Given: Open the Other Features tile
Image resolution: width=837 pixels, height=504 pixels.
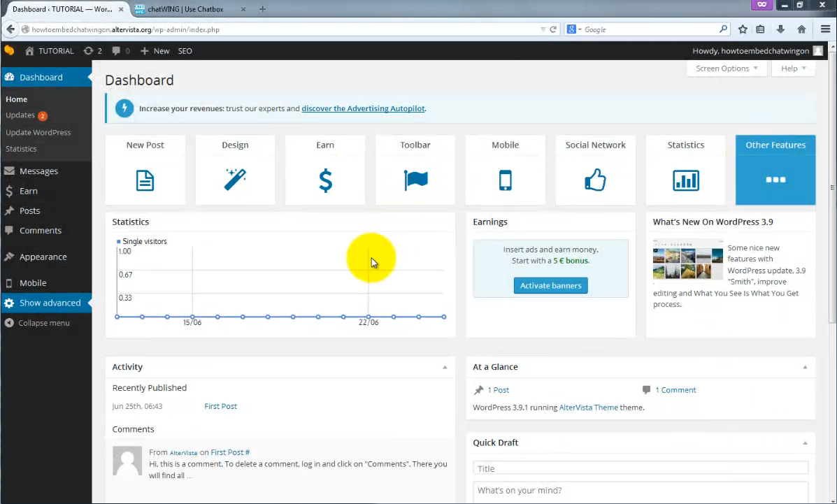Looking at the screenshot, I should [x=775, y=170].
